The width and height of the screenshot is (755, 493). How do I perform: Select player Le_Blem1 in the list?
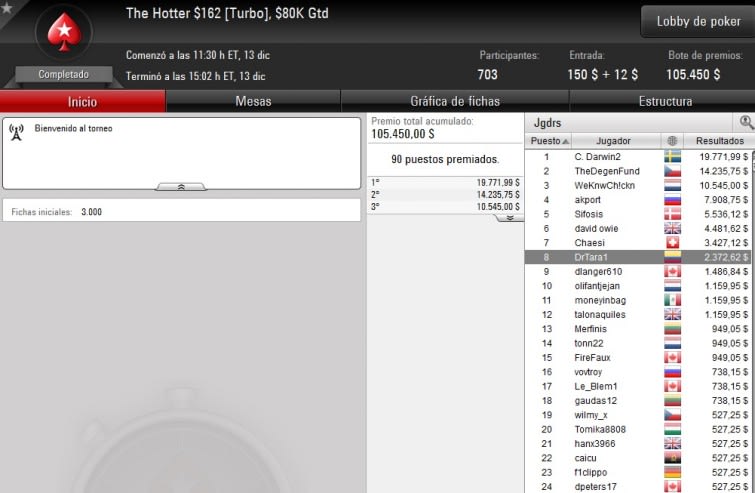638,386
